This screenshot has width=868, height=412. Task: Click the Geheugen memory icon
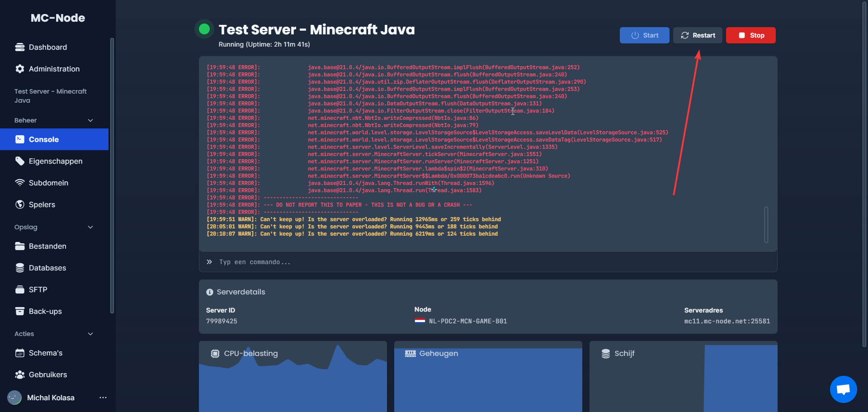pyautogui.click(x=410, y=353)
